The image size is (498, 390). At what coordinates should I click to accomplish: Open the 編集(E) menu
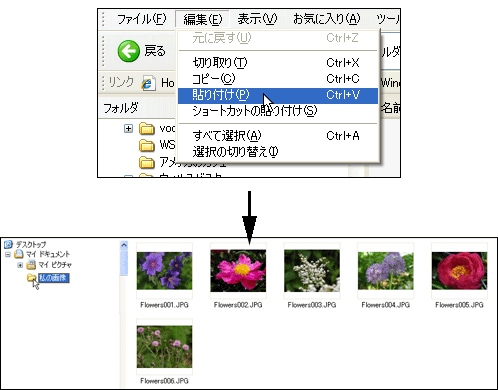point(202,19)
